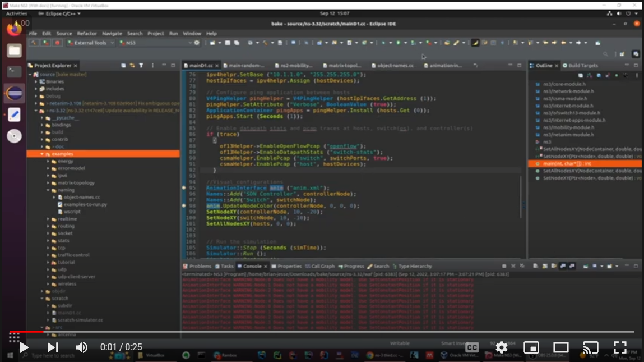Select examples-to-run.py file

(85, 204)
